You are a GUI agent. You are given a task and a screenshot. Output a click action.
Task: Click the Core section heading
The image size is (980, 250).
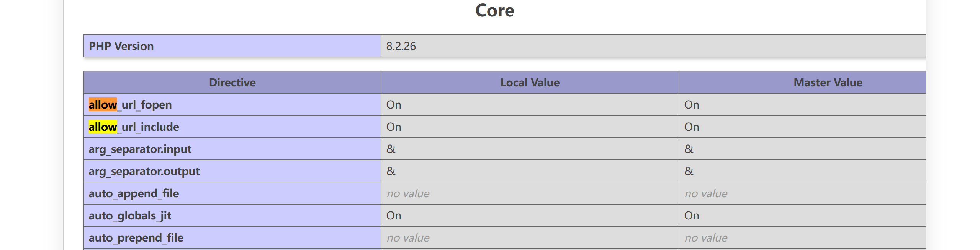tap(494, 10)
